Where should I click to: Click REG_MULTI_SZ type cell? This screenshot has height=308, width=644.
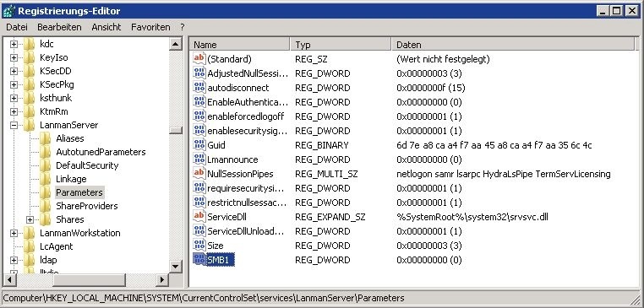326,174
